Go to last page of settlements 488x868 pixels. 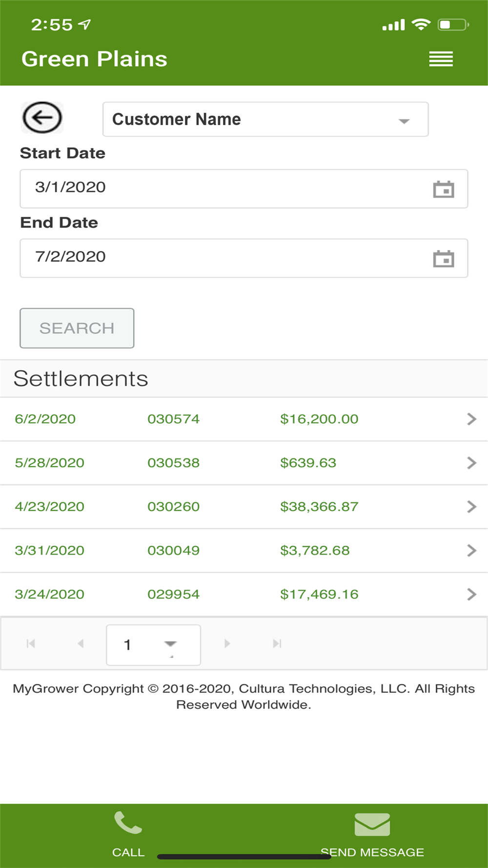277,643
